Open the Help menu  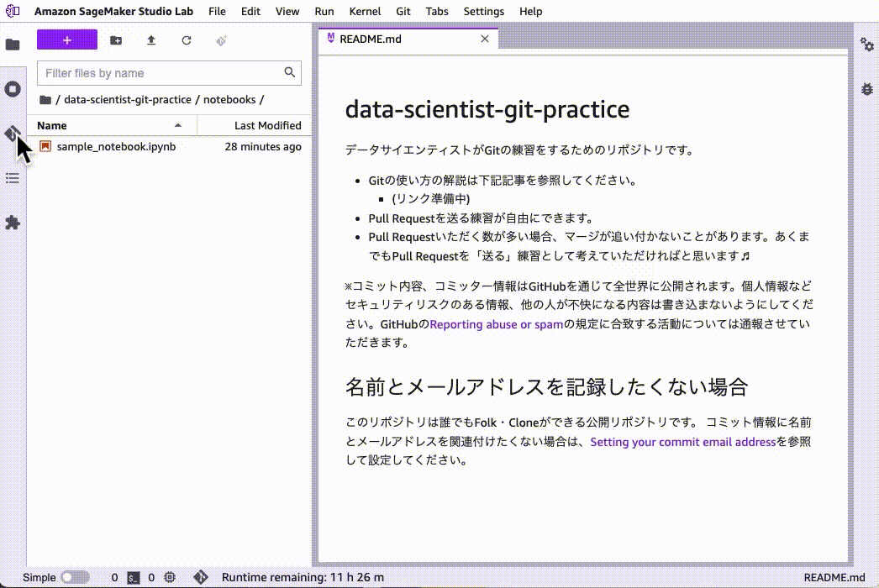click(530, 11)
